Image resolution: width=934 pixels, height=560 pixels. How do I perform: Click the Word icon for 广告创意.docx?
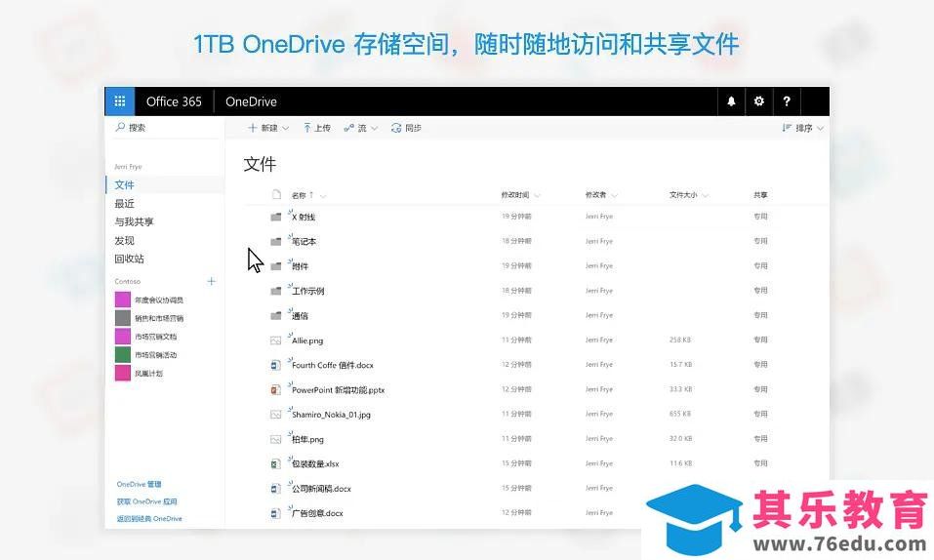pos(276,513)
